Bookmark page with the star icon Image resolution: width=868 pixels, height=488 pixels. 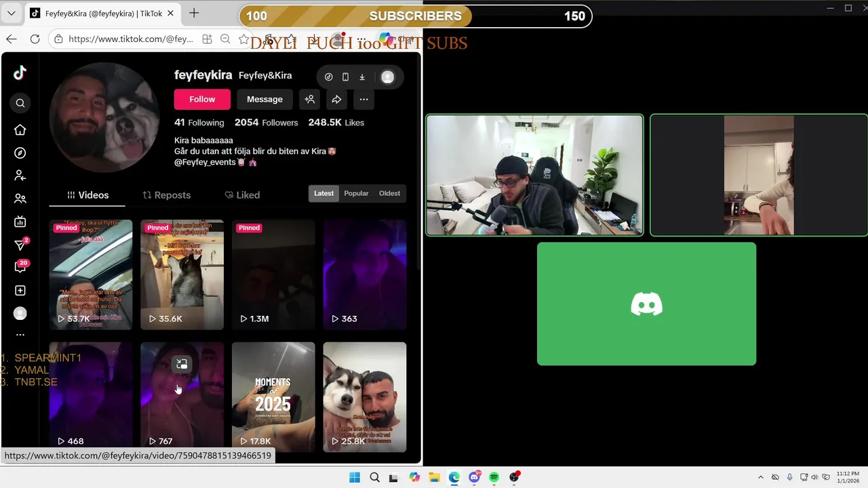(243, 39)
